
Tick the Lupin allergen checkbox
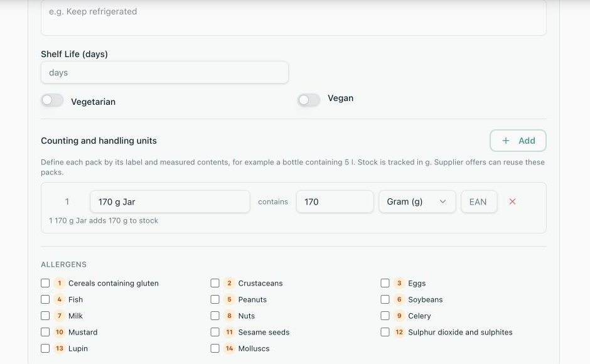point(45,348)
